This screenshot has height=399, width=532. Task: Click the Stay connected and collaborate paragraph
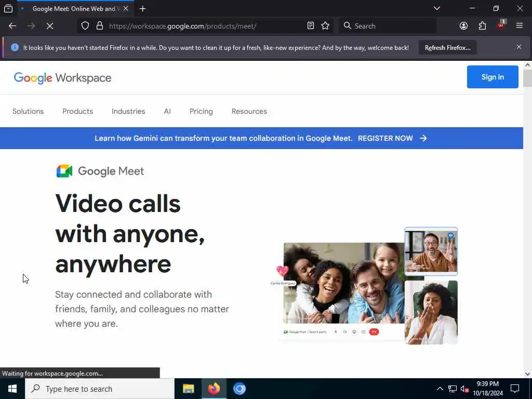[x=142, y=309]
